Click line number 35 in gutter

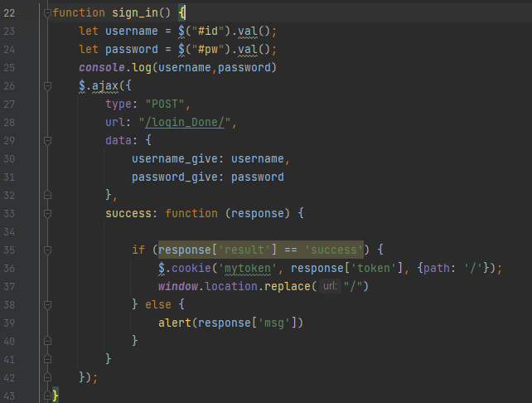pos(9,250)
